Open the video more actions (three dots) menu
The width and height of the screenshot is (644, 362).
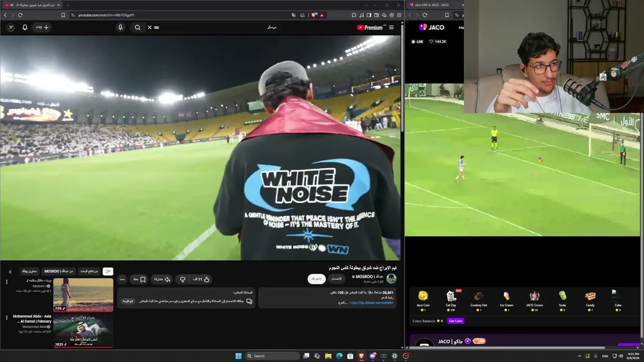122,279
